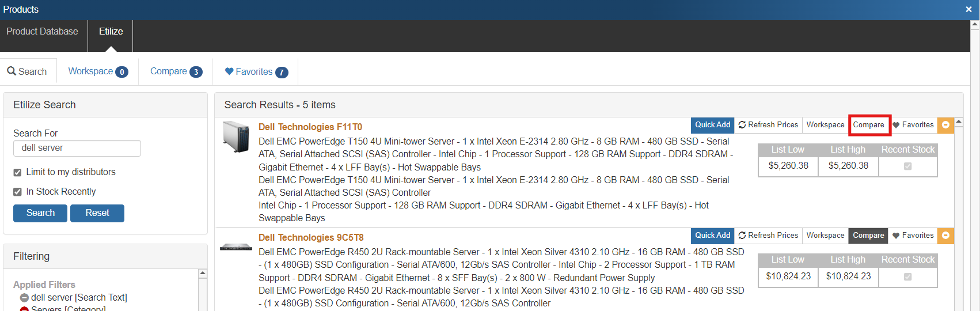Open the Compare tab with 3 items
Image resolution: width=980 pixels, height=311 pixels.
tap(176, 71)
